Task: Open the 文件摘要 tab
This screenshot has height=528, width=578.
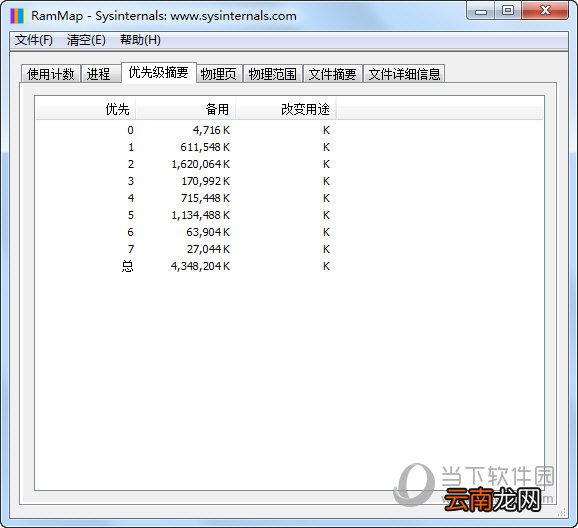Action: pos(332,74)
